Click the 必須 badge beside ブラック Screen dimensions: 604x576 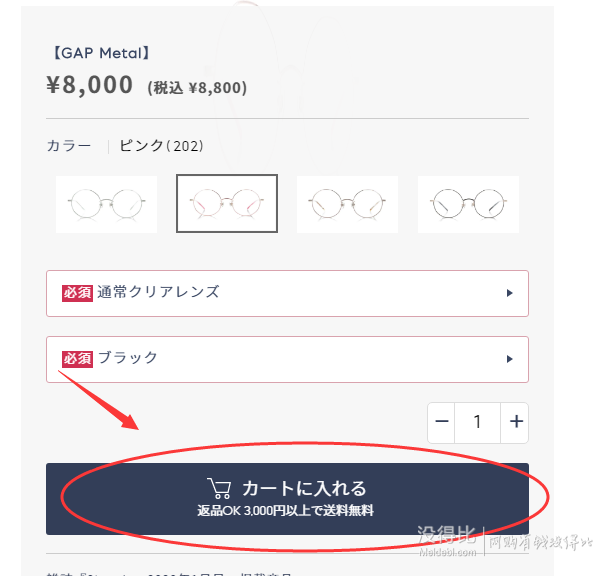(x=77, y=359)
